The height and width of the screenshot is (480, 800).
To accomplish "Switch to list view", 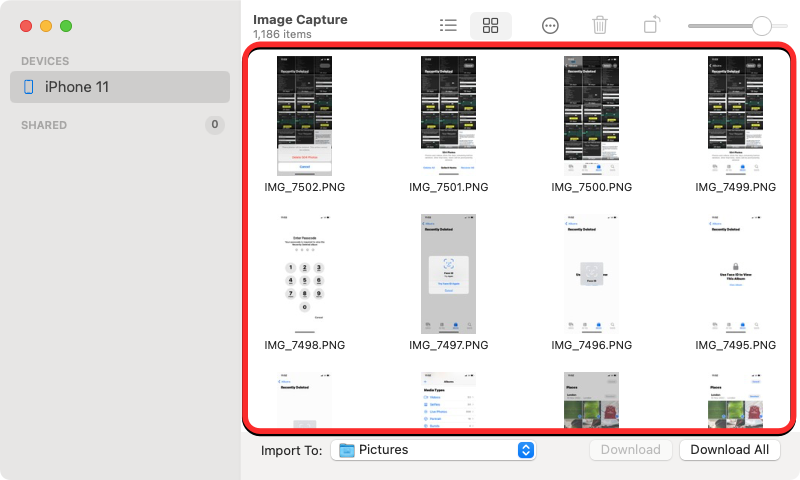I will [449, 26].
